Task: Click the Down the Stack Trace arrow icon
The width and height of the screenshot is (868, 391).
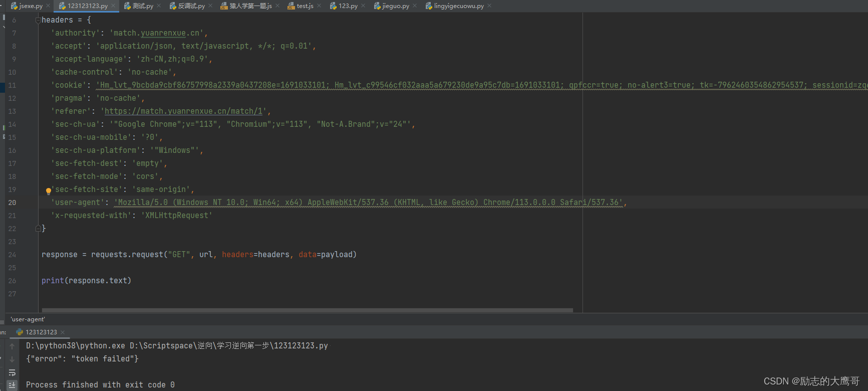Action: click(12, 359)
